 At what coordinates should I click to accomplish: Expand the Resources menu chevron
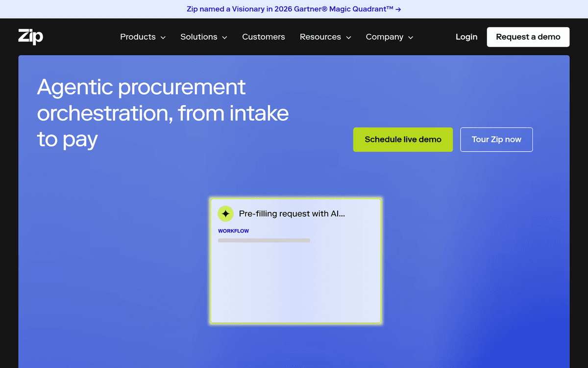[348, 37]
